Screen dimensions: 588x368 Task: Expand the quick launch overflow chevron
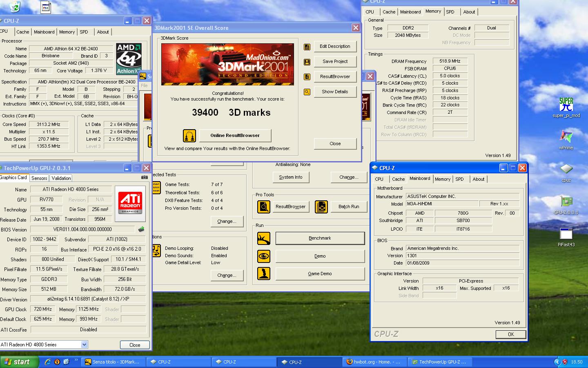[x=76, y=361]
